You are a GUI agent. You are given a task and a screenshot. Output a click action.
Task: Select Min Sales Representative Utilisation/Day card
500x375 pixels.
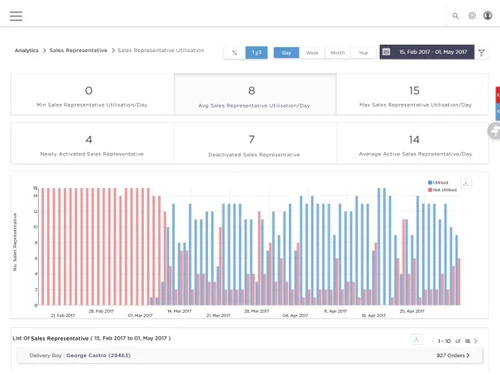(x=92, y=95)
